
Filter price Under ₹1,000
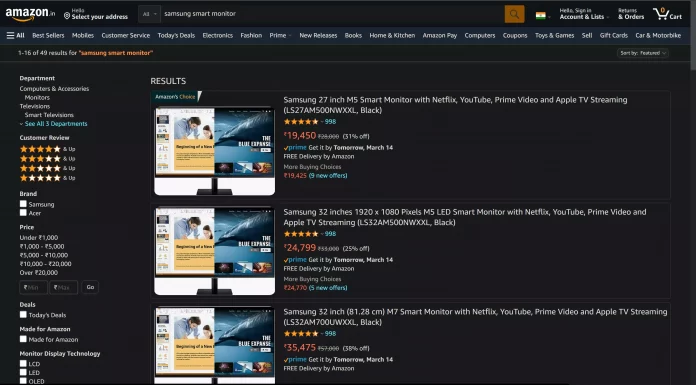39,238
